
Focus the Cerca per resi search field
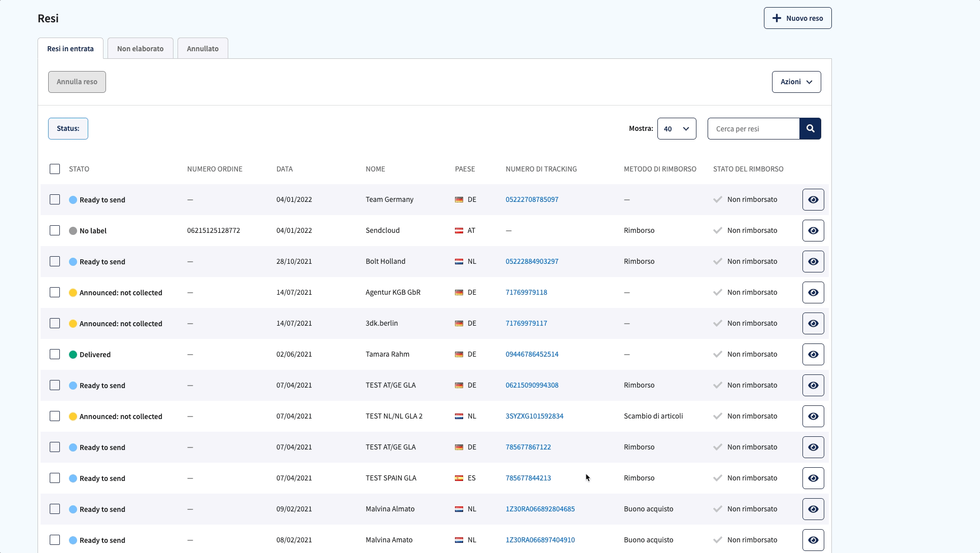[753, 128]
